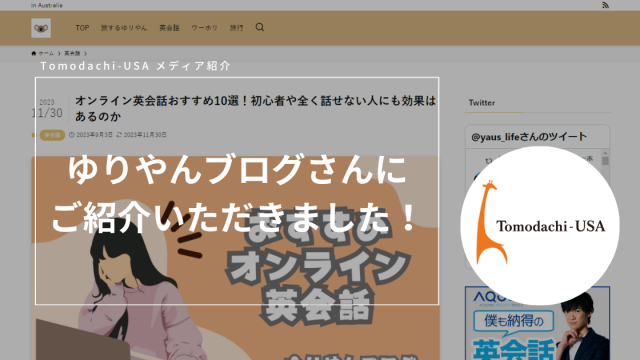Click the clock published-date icon
The image size is (640, 360).
click(71, 135)
